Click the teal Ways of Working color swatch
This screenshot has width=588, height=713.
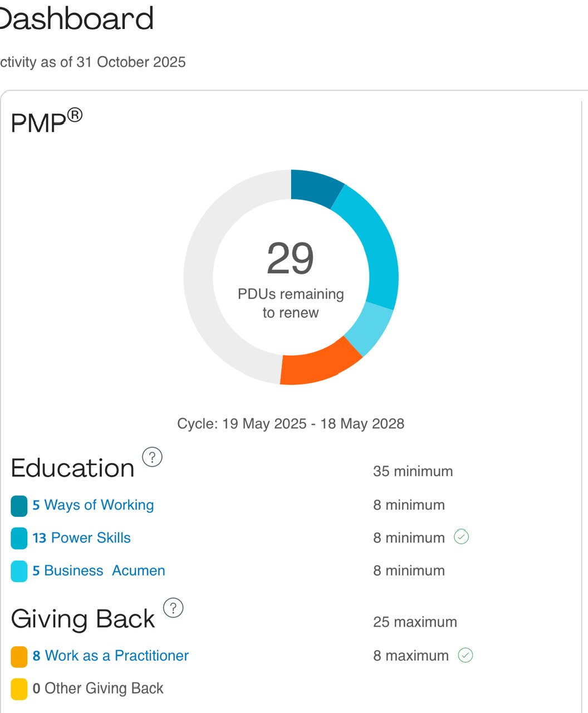click(x=19, y=506)
